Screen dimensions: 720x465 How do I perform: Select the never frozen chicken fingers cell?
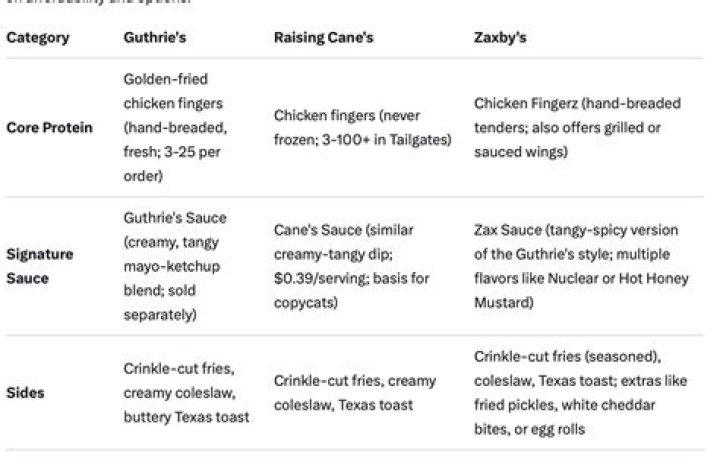(x=363, y=127)
